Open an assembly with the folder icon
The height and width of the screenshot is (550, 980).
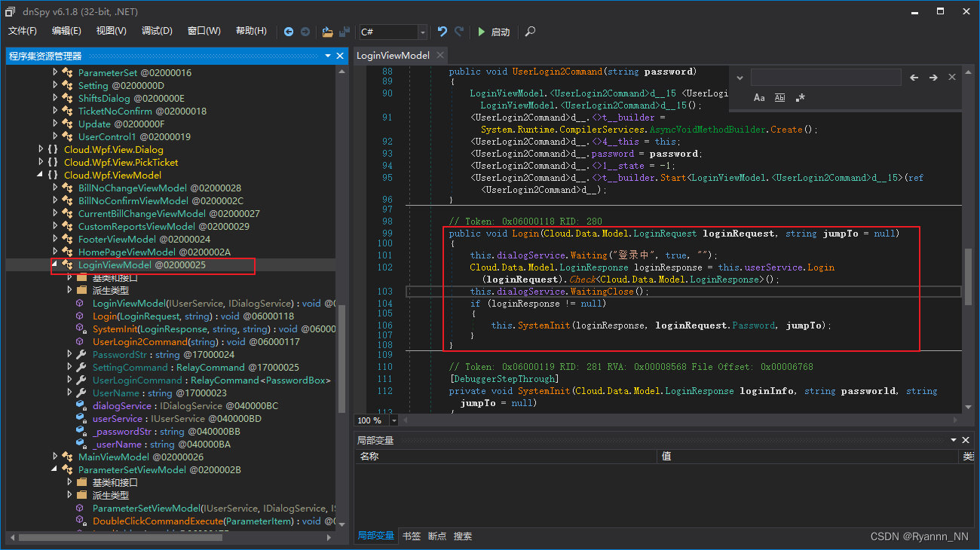click(327, 32)
